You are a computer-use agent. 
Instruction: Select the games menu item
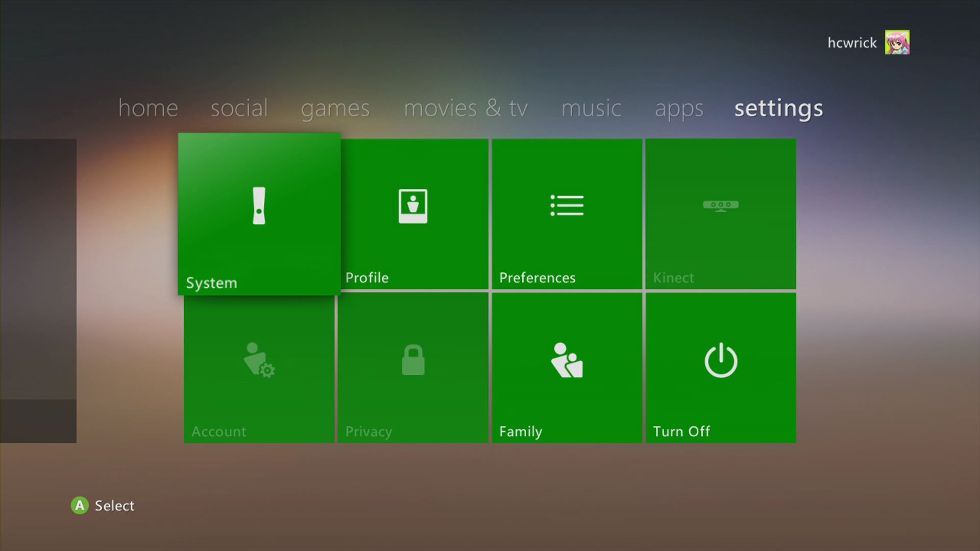pyautogui.click(x=335, y=108)
